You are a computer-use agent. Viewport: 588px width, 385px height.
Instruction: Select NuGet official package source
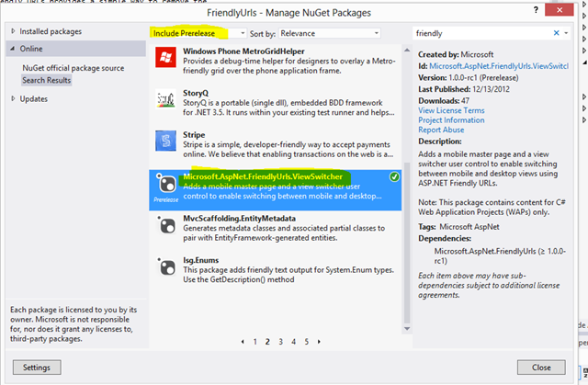point(73,68)
